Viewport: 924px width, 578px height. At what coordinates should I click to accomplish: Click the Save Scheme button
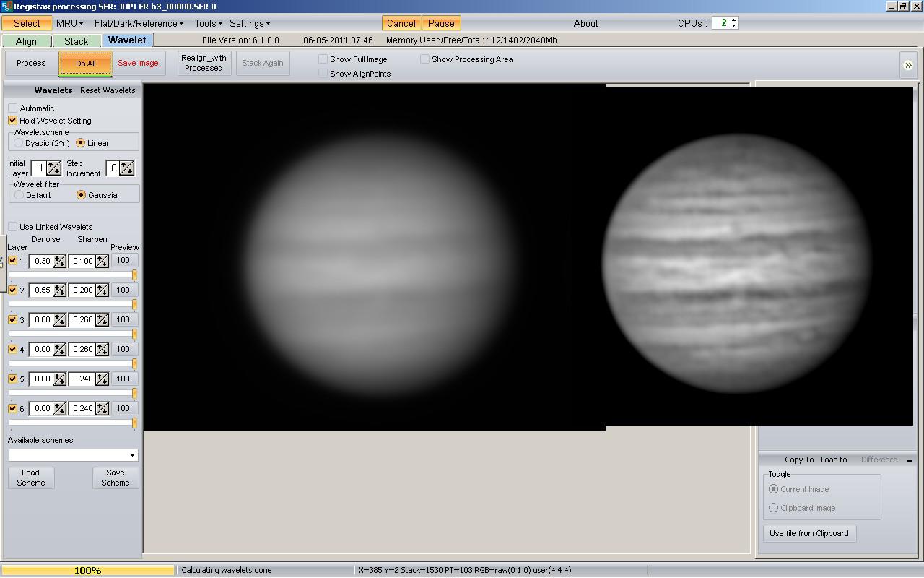click(x=115, y=478)
